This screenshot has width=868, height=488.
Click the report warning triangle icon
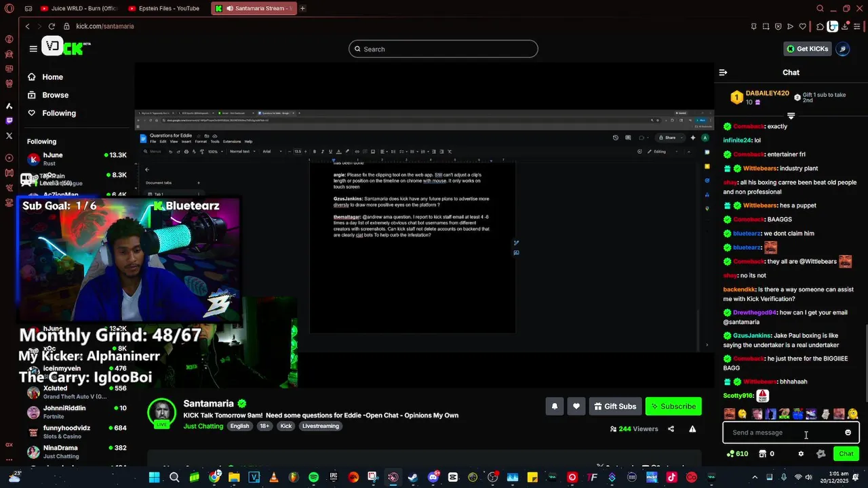(x=692, y=429)
